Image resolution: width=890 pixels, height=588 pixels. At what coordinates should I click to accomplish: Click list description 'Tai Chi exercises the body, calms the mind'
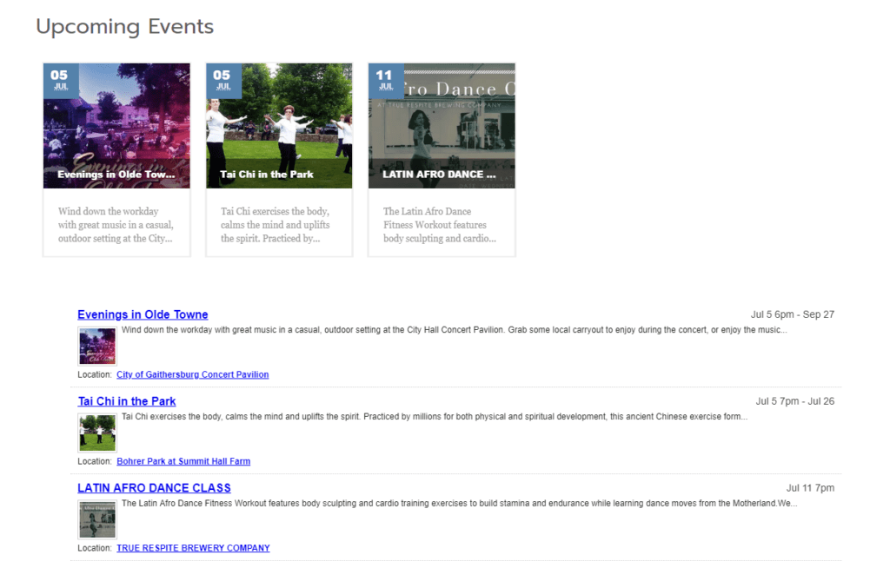pyautogui.click(x=435, y=417)
